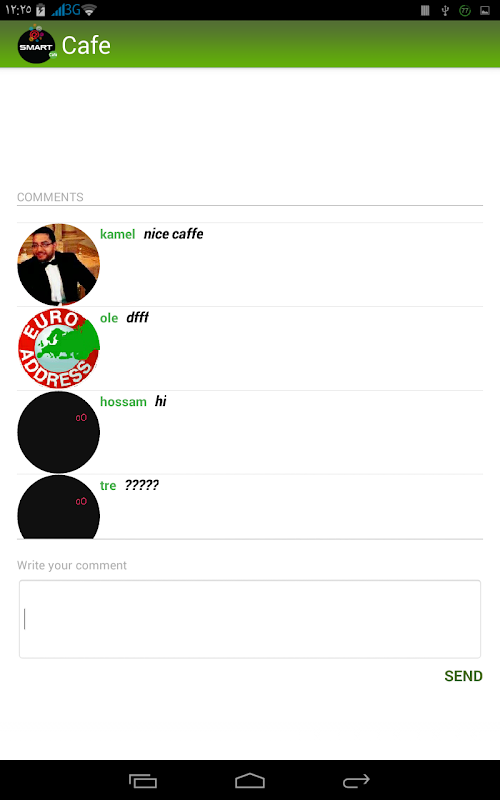
Task: Tap tre's black circular avatar
Action: [59, 507]
